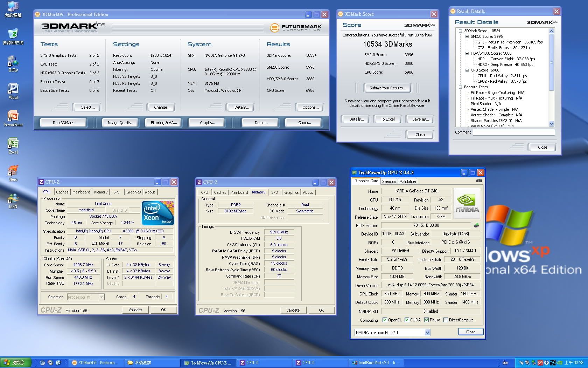Click the CPU-Z Z icon in the memory window's title bar
The width and height of the screenshot is (588, 368).
click(199, 182)
